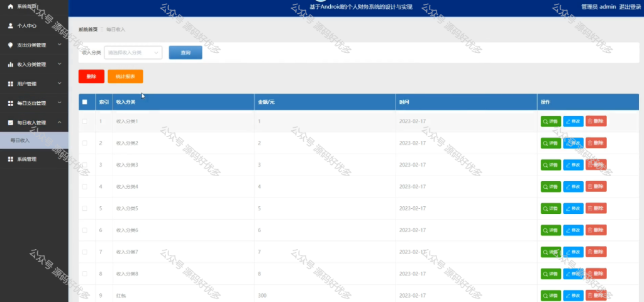Click the red 删除 batch button
The width and height of the screenshot is (644, 302).
click(x=91, y=76)
